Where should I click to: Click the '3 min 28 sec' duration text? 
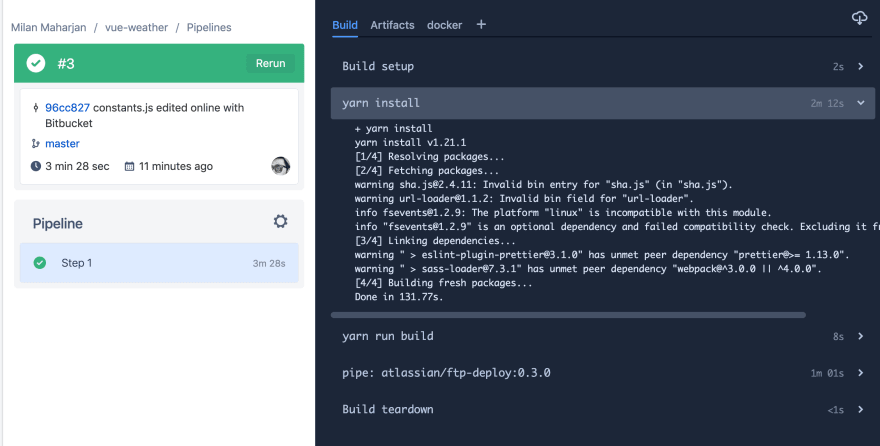tap(77, 166)
